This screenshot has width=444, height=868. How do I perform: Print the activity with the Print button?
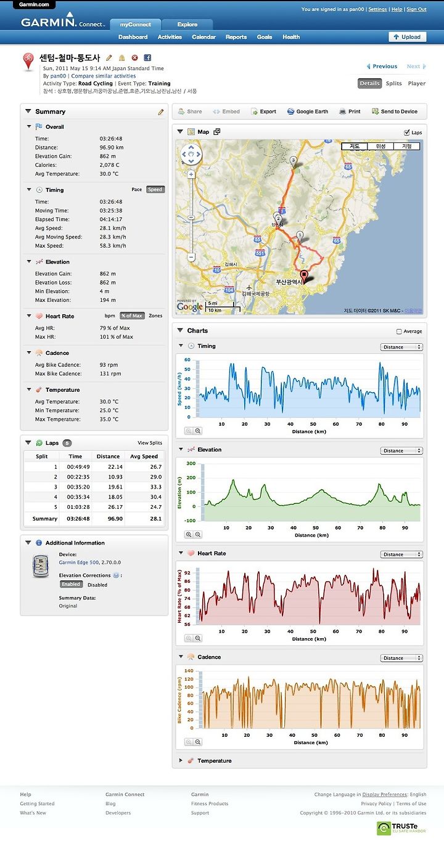tap(350, 112)
